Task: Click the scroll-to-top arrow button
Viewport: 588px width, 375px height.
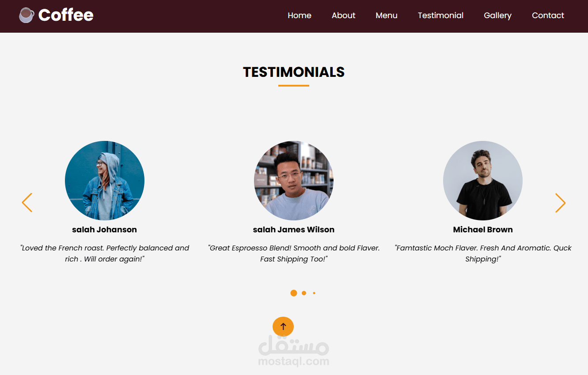Action: [283, 327]
